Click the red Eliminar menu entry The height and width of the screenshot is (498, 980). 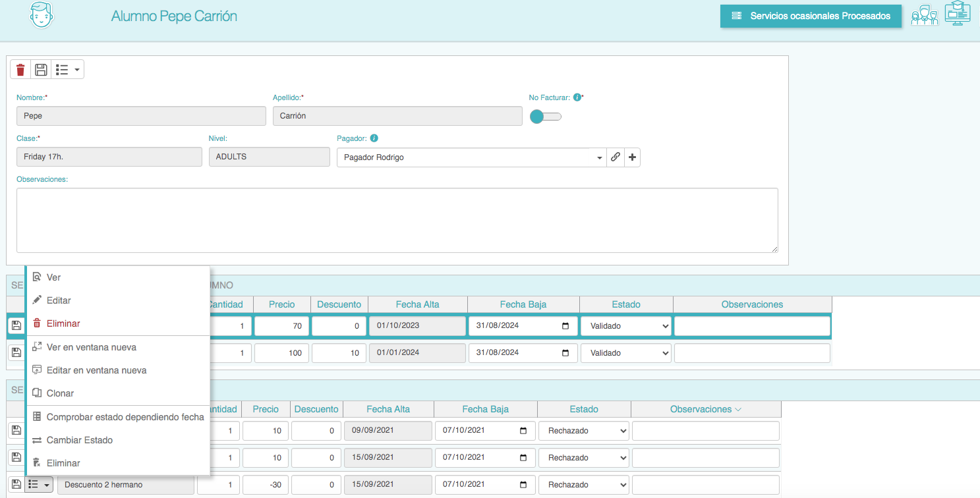63,323
